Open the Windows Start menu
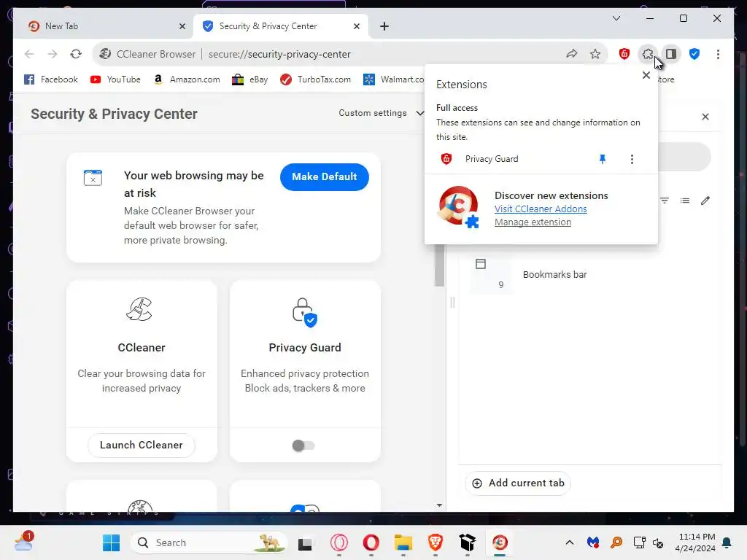Viewport: 747px width, 560px height. (x=112, y=542)
